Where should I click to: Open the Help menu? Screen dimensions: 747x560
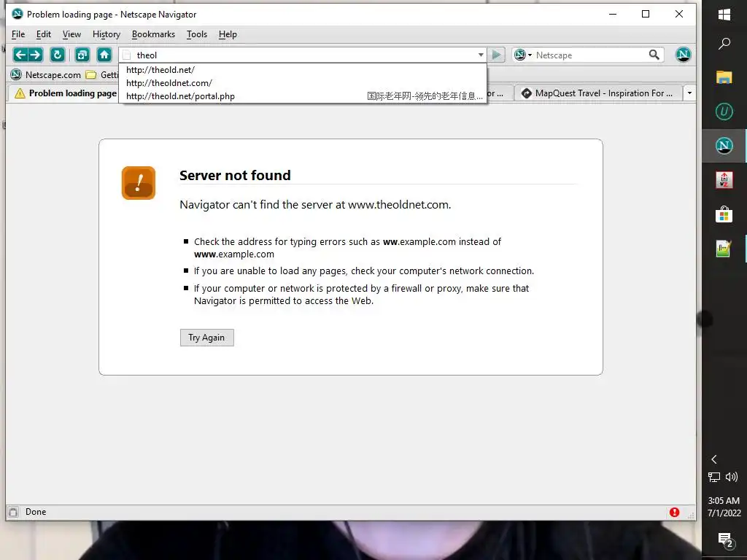coord(228,34)
